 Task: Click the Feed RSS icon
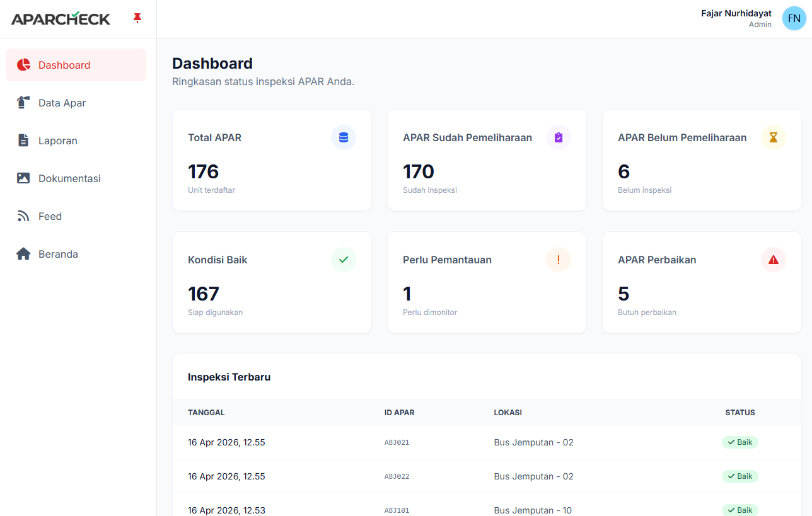(x=23, y=216)
